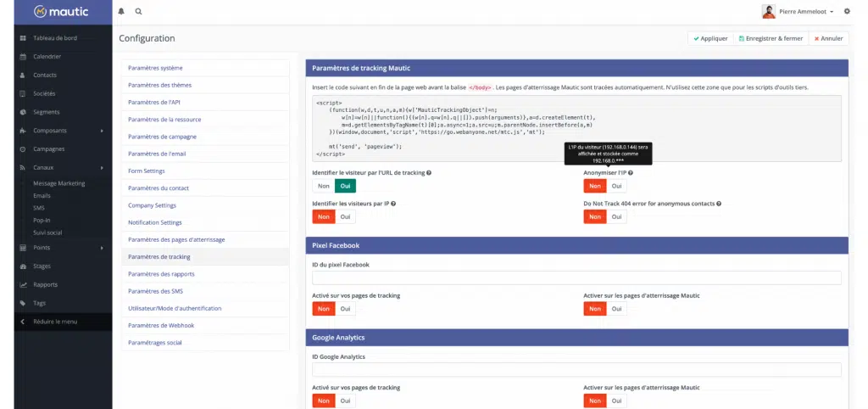Image resolution: width=868 pixels, height=409 pixels.
Task: Open Notification Settings tab
Action: coord(205,222)
